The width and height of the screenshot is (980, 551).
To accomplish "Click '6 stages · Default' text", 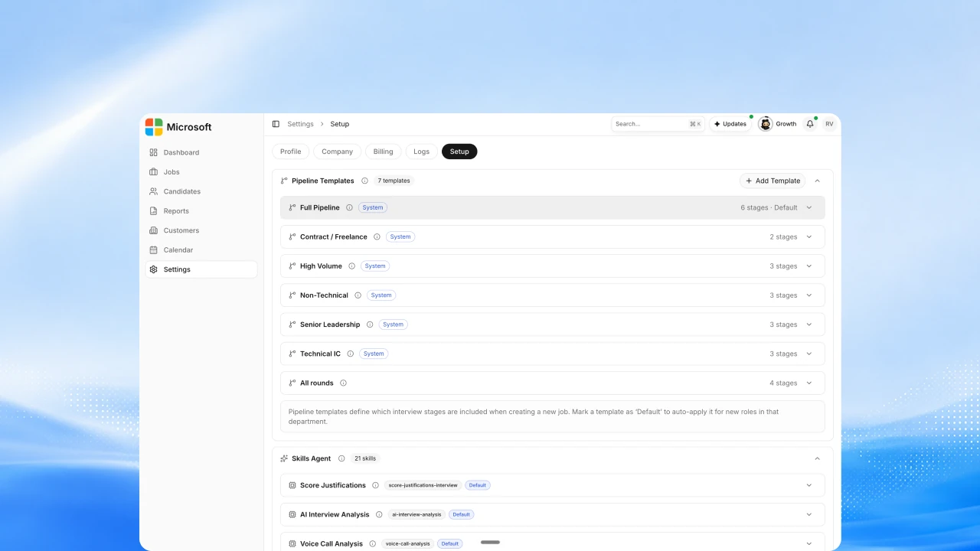I will [x=769, y=207].
